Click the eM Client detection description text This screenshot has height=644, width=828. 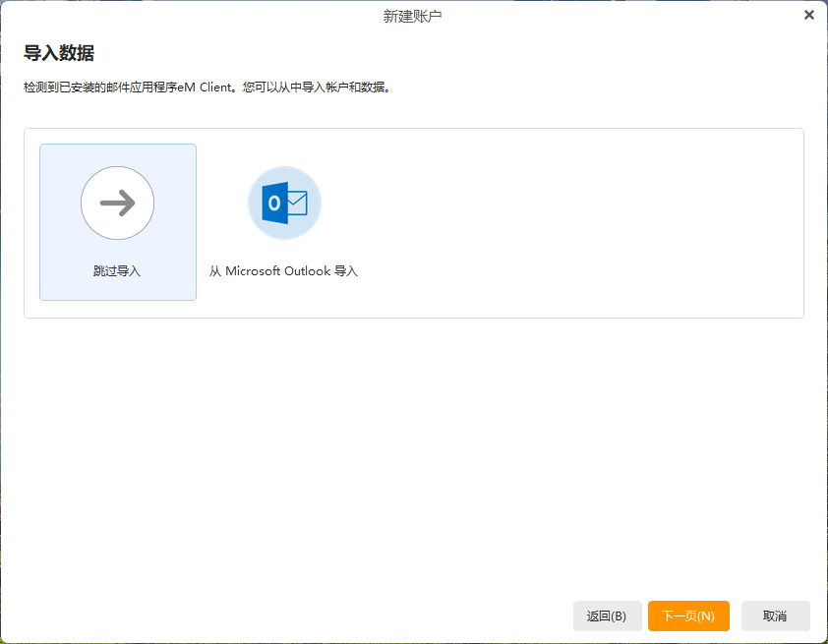click(208, 88)
